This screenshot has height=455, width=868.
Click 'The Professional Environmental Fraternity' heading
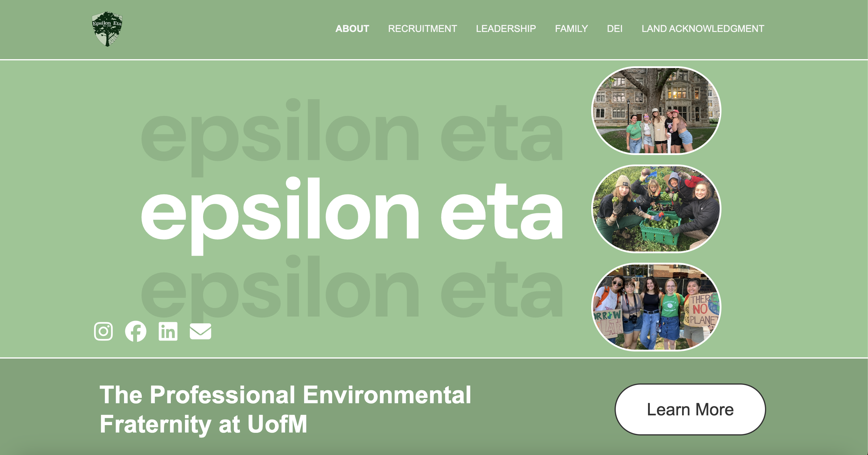tap(285, 395)
